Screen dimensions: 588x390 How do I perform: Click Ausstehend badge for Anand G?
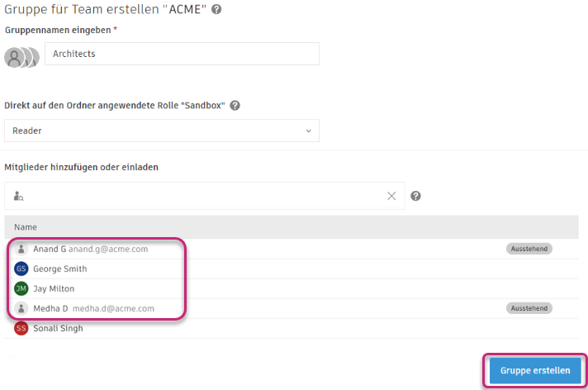[529, 249]
